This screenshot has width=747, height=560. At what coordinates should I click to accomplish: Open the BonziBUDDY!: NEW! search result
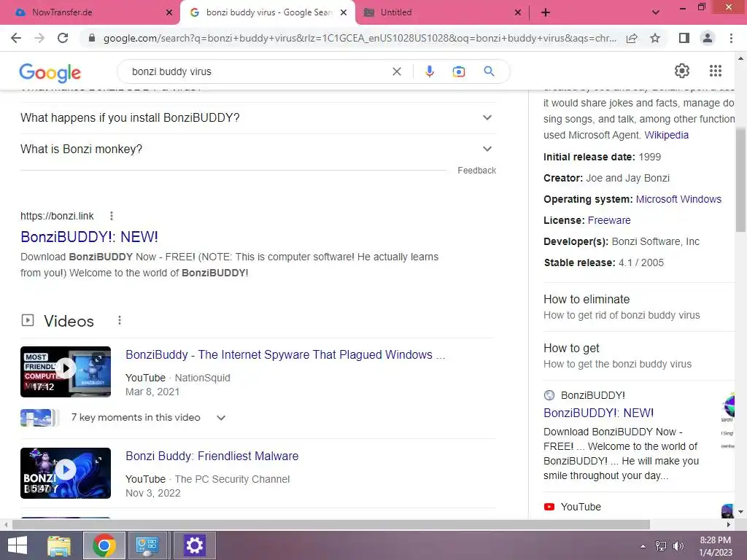click(89, 237)
